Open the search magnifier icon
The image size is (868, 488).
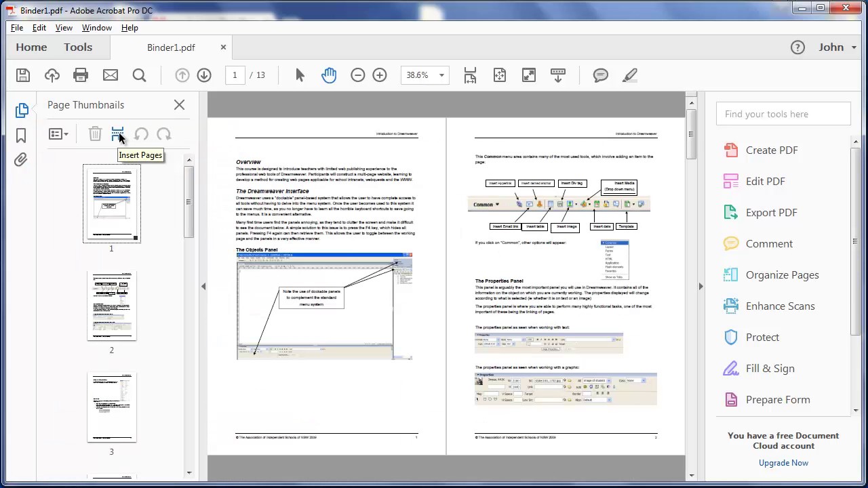point(139,75)
